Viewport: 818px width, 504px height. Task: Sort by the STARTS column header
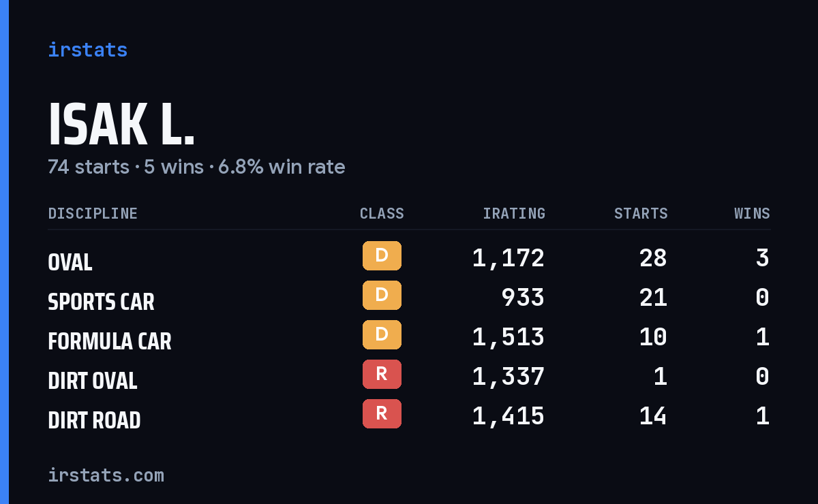click(x=641, y=214)
